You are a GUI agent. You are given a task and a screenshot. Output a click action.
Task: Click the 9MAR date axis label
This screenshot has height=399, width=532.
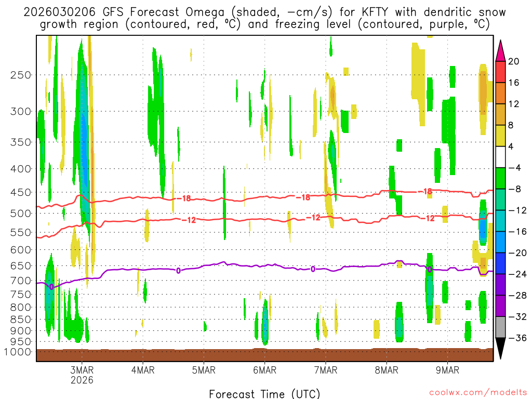[447, 370]
